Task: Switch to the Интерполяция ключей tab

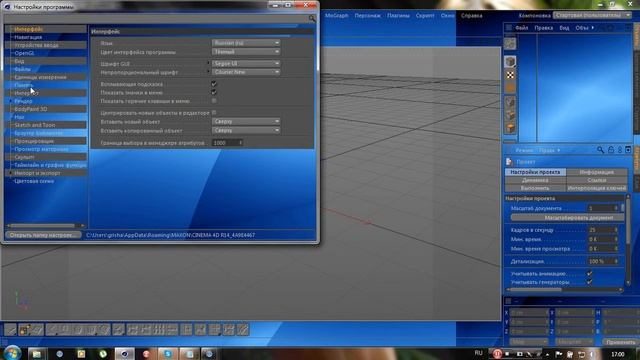Action: point(596,188)
